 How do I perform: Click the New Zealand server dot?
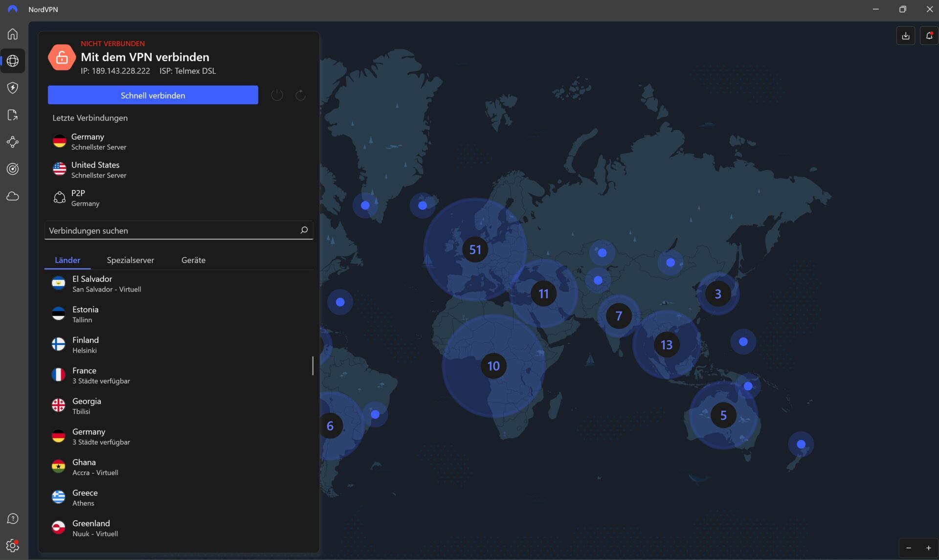pos(801,444)
